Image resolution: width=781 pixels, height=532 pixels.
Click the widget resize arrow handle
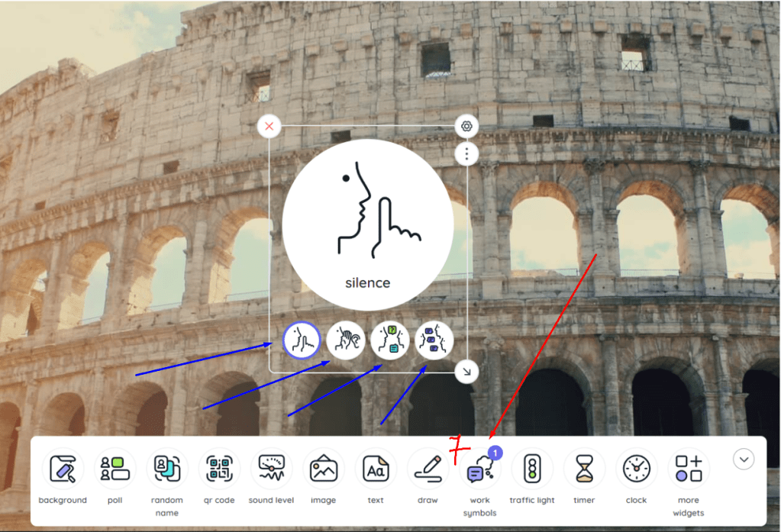[x=466, y=372]
